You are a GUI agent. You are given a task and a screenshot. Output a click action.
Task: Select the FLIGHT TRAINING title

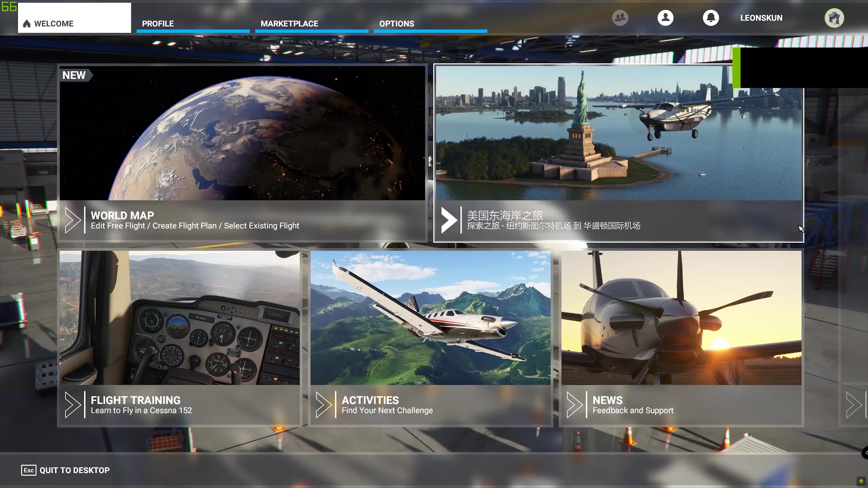click(135, 400)
